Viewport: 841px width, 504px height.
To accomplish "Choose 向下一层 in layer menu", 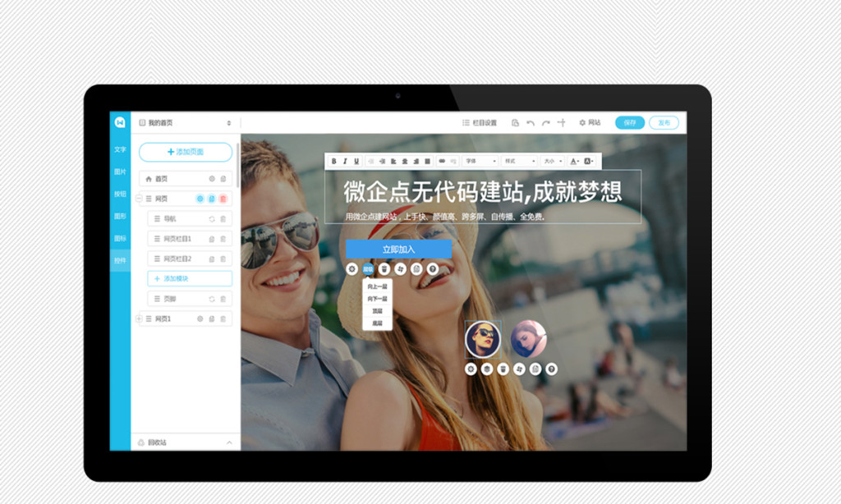I will click(x=377, y=299).
